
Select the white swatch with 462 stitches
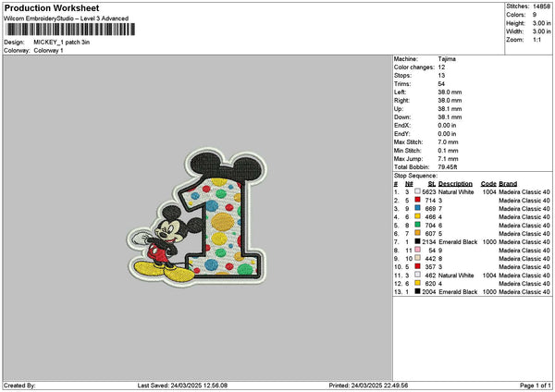coord(418,275)
